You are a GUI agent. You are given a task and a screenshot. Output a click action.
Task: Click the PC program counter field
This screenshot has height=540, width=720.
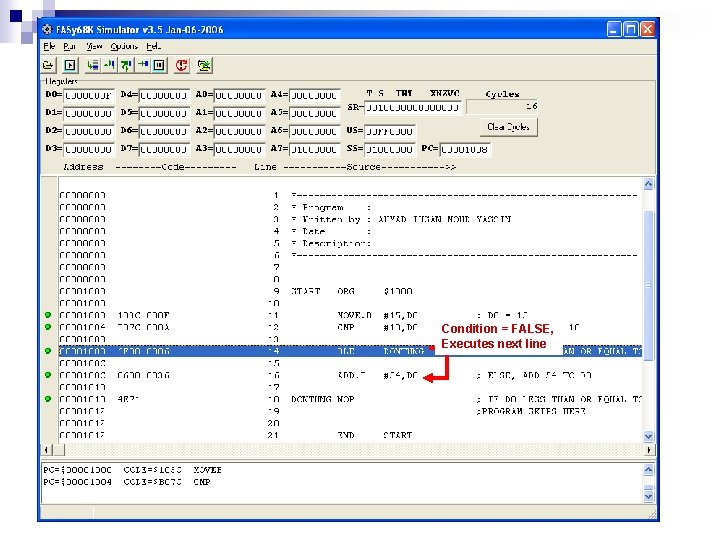click(x=465, y=149)
